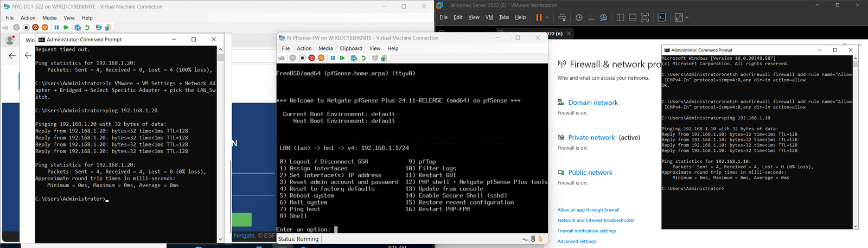Click stretch guest icon in VMware toolbar

click(679, 17)
